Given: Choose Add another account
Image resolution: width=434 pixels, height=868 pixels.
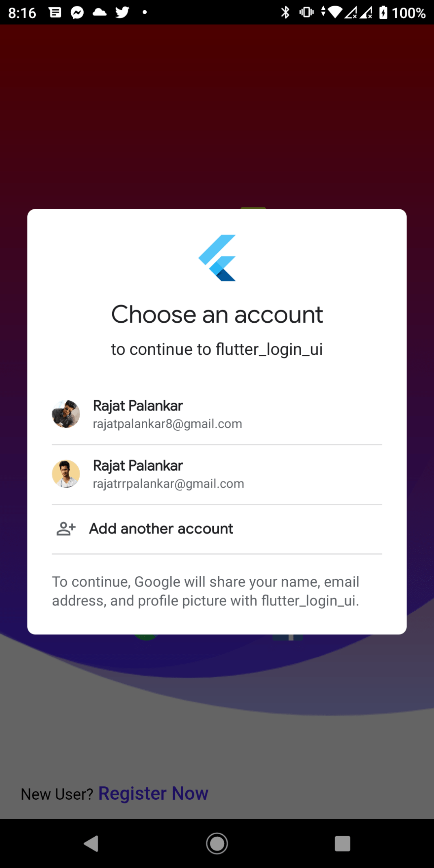Looking at the screenshot, I should [217, 529].
